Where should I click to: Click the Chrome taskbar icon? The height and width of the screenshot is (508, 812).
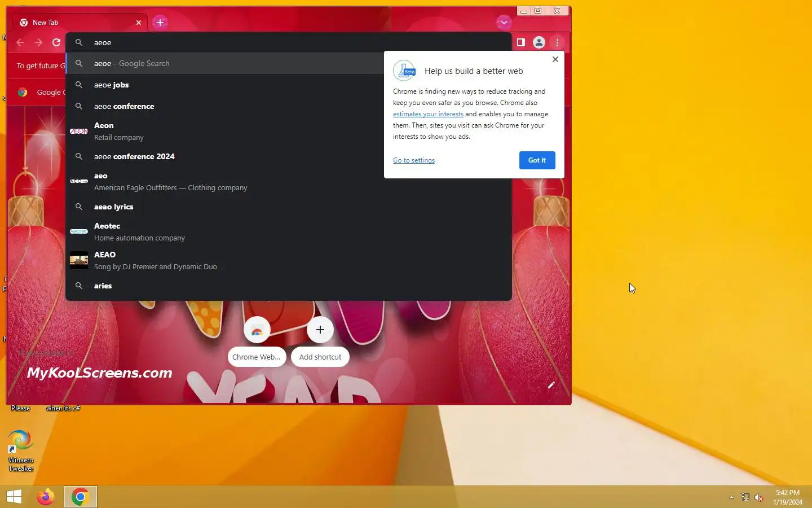pyautogui.click(x=80, y=497)
